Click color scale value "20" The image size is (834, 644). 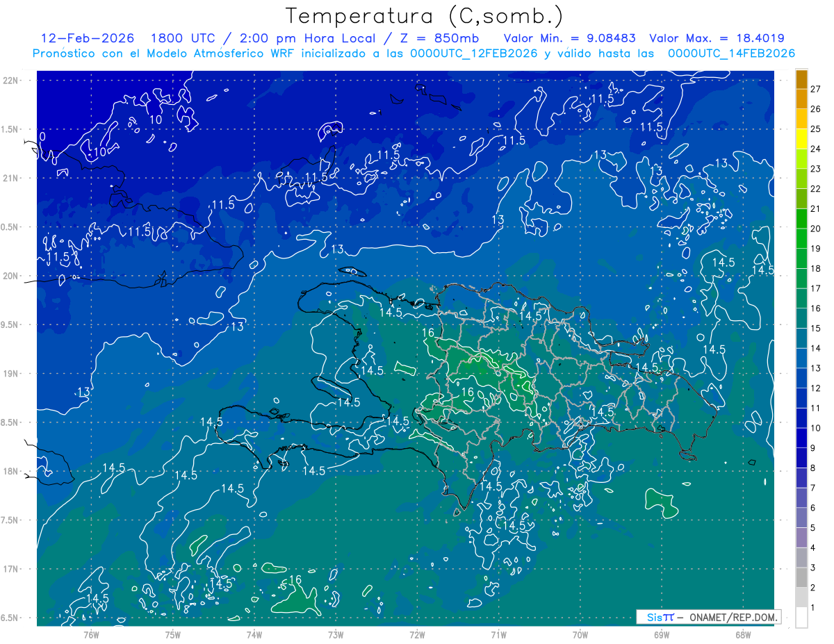click(815, 229)
